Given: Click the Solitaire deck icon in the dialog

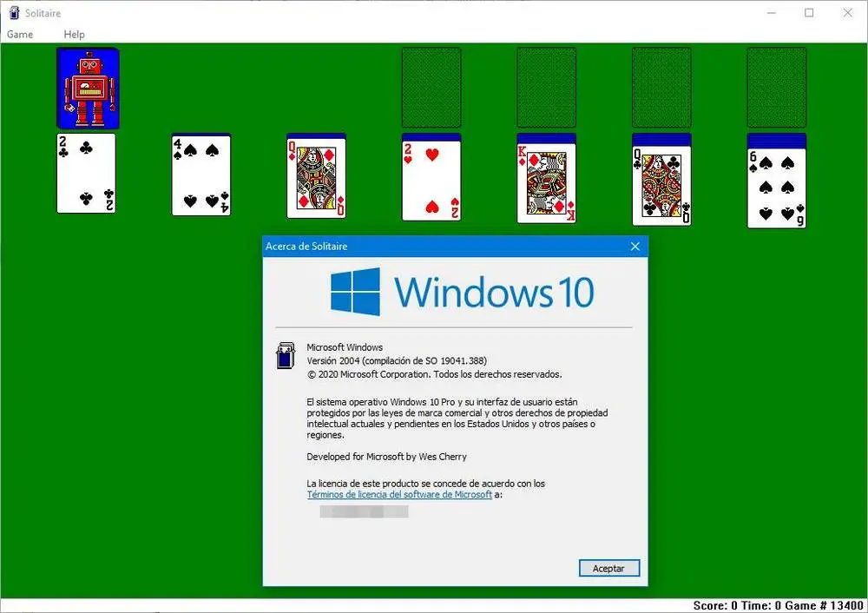Looking at the screenshot, I should 286,355.
